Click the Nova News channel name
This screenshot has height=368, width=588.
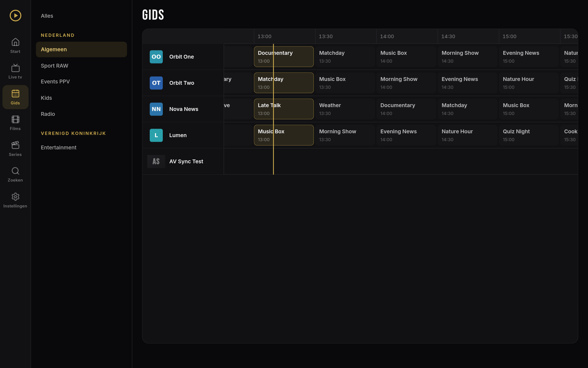click(x=184, y=109)
